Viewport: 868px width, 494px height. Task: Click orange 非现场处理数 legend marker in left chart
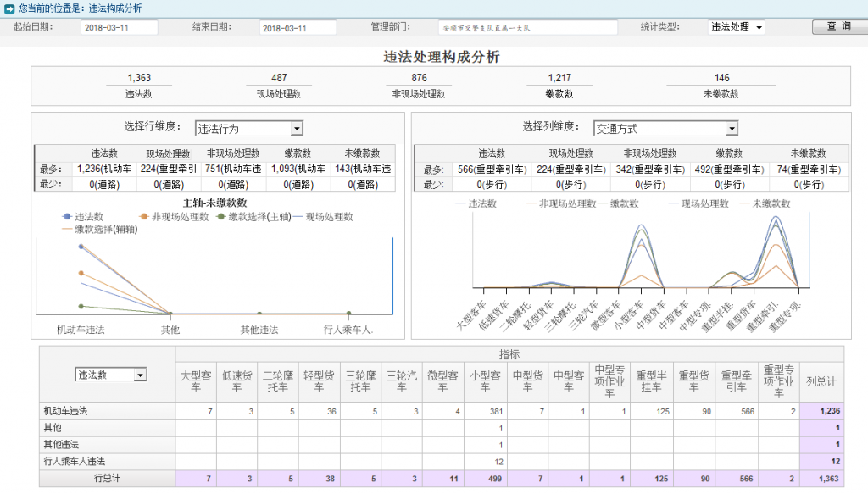click(x=145, y=217)
